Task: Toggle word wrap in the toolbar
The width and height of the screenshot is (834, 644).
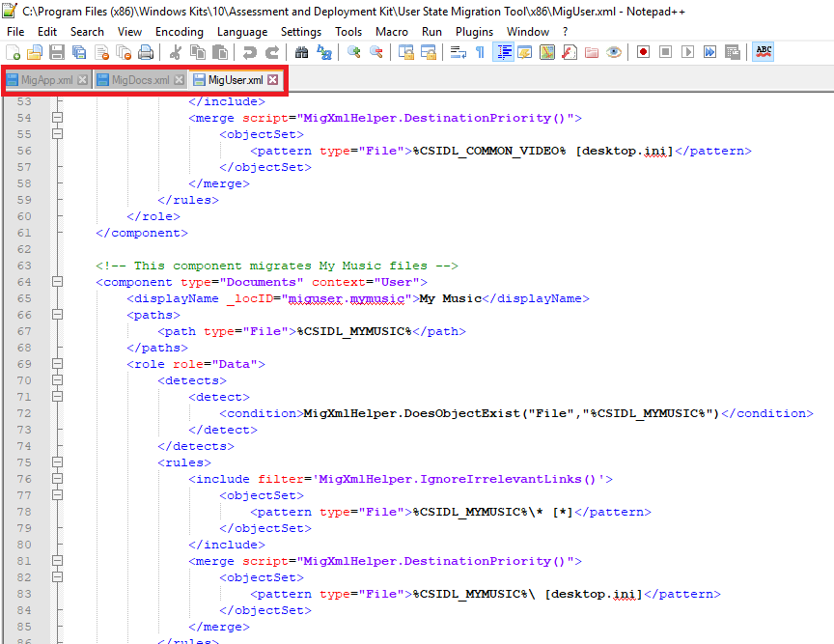Action: tap(458, 52)
